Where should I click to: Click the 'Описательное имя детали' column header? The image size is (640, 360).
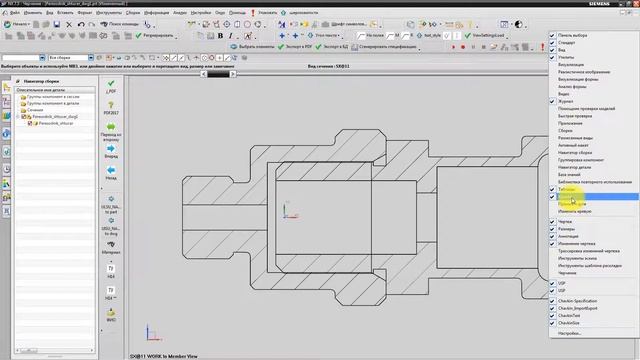pos(55,90)
